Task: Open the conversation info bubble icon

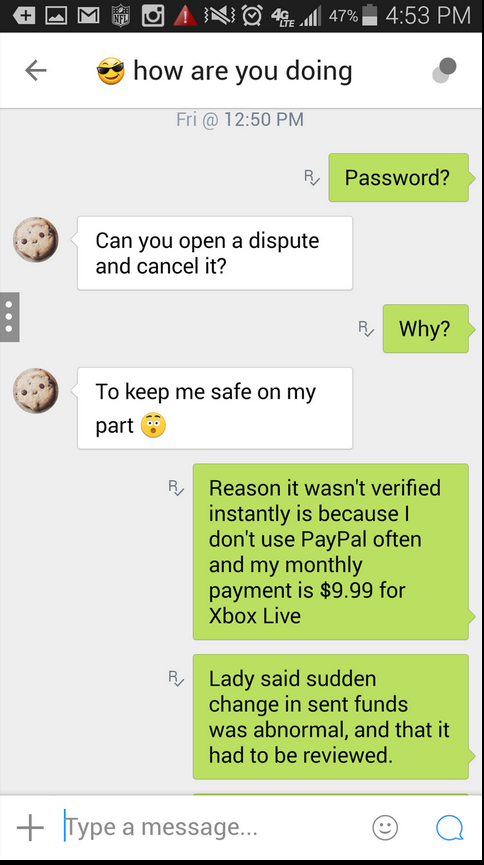Action: (445, 71)
